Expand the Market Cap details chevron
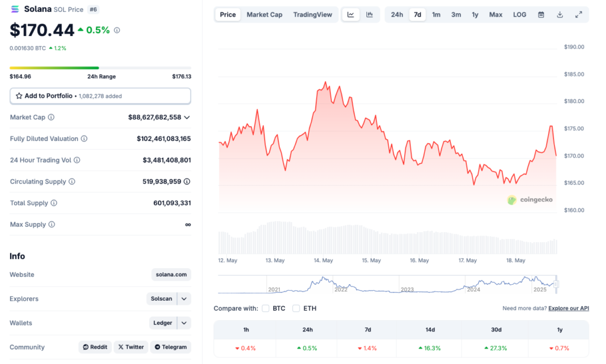The image size is (606, 364). (x=187, y=117)
